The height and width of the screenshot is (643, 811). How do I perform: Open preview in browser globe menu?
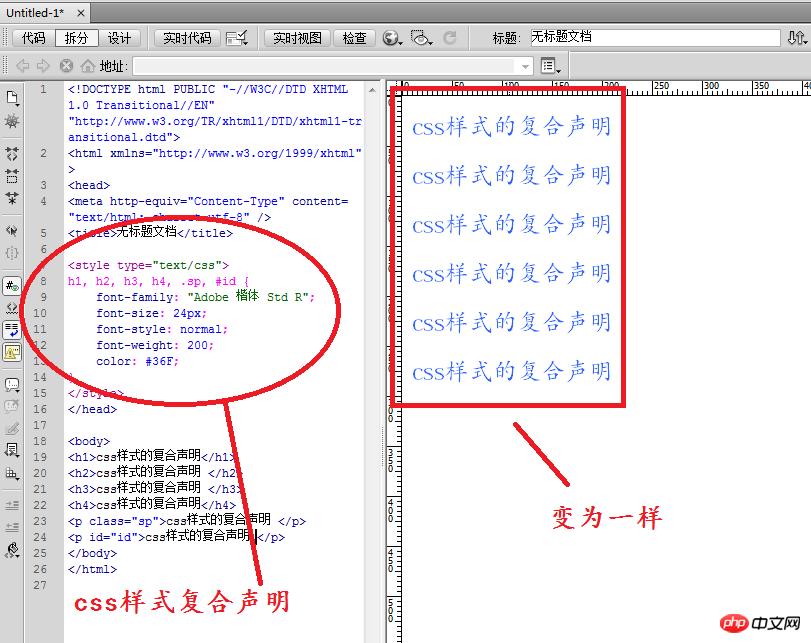(x=392, y=38)
